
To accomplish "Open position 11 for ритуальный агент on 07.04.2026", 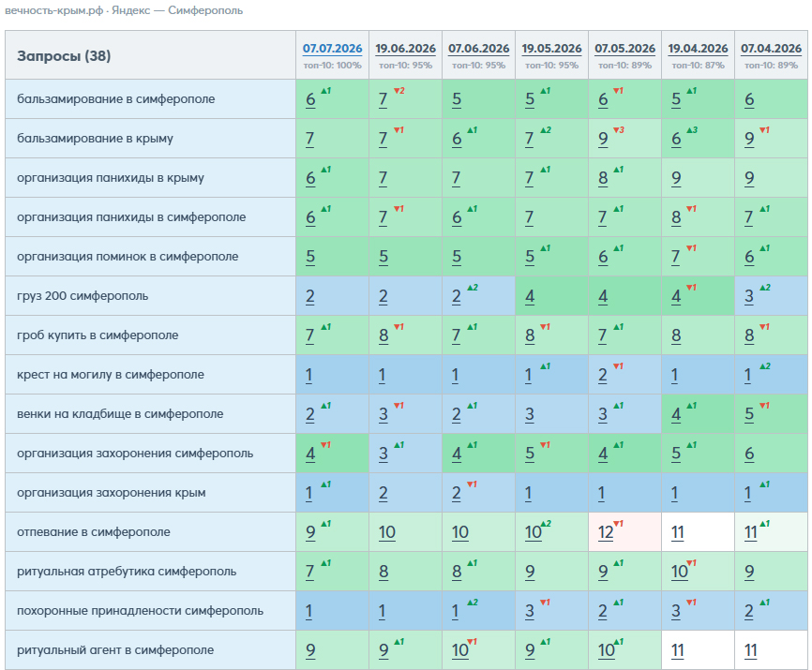I will pyautogui.click(x=751, y=650).
